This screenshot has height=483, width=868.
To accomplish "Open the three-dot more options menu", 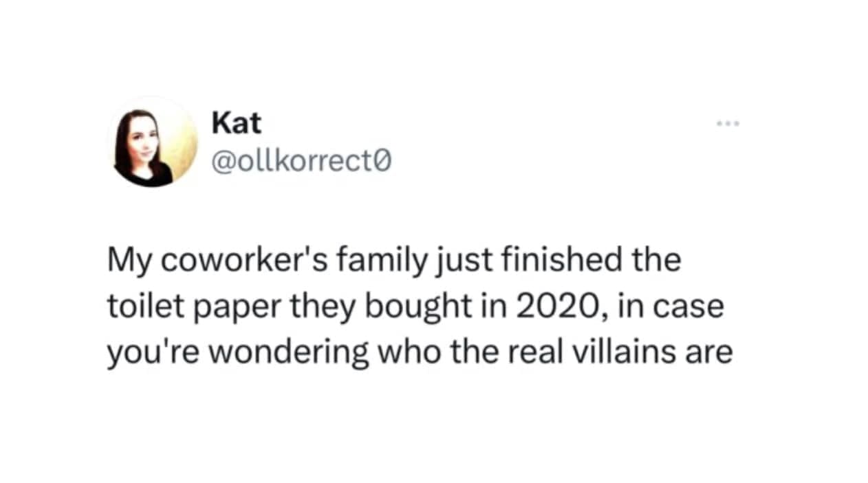I will (x=727, y=124).
